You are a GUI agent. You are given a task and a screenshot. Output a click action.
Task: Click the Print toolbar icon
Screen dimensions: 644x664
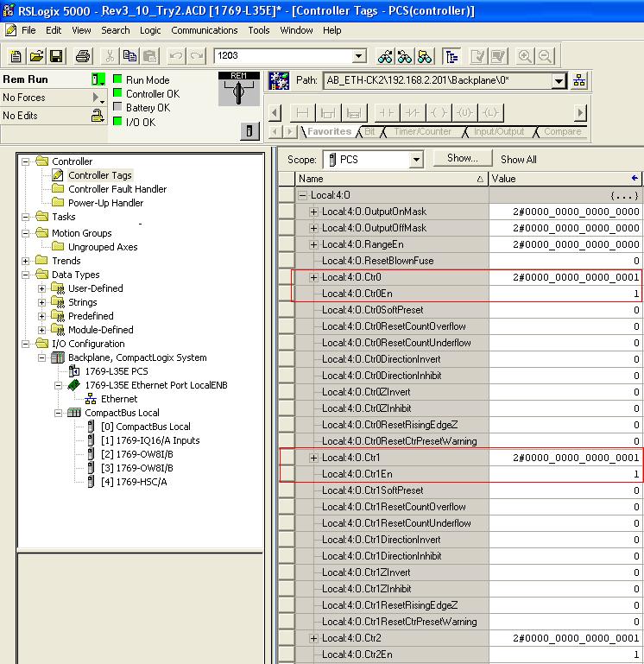[83, 56]
